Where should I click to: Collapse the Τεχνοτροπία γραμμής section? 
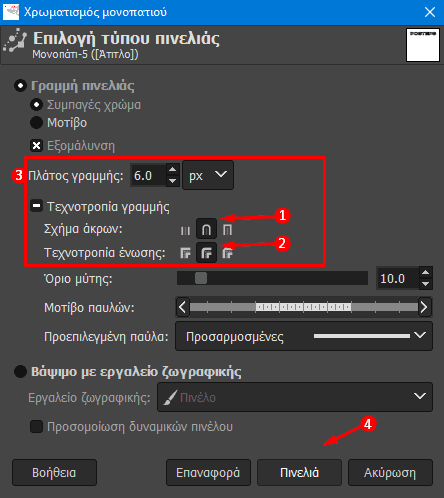36,206
